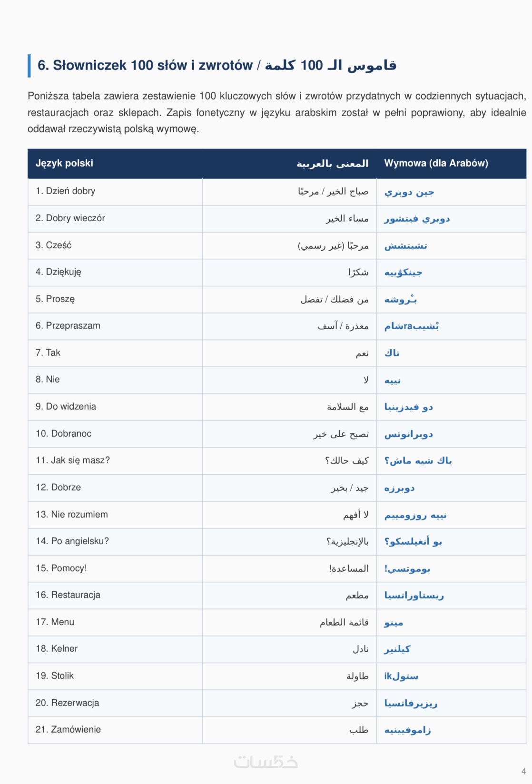Select "6. Przepraszam" in the table
Screen dimensions: 532x784
(68, 326)
